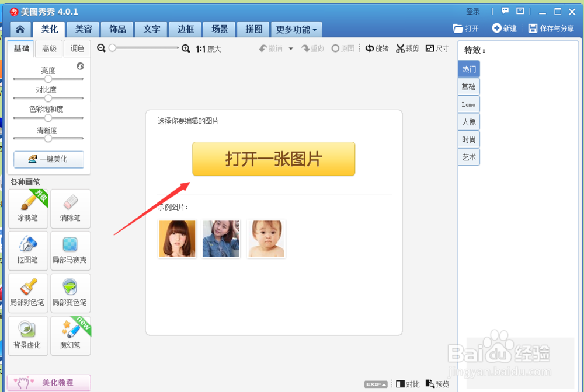Click the 预览 preview button
584x392 pixels.
(437, 384)
